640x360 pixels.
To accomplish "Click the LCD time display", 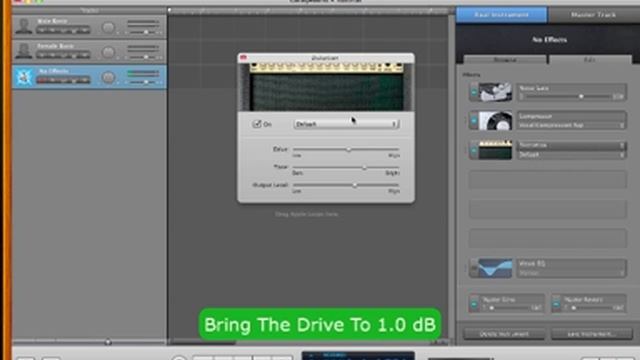I will point(358,356).
